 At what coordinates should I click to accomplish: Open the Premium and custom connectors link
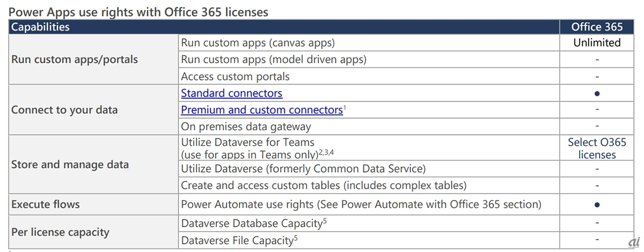point(261,110)
